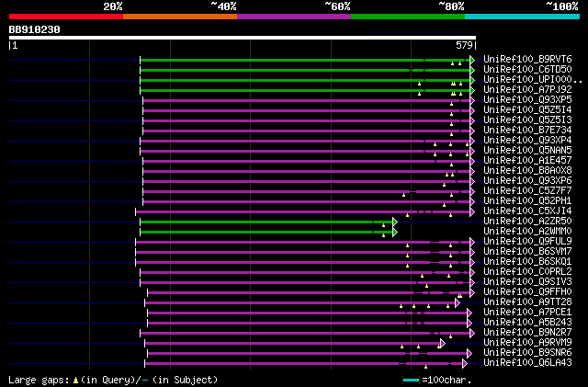Pick the UniRef100_Q9FUL9 label

[x=527, y=242]
